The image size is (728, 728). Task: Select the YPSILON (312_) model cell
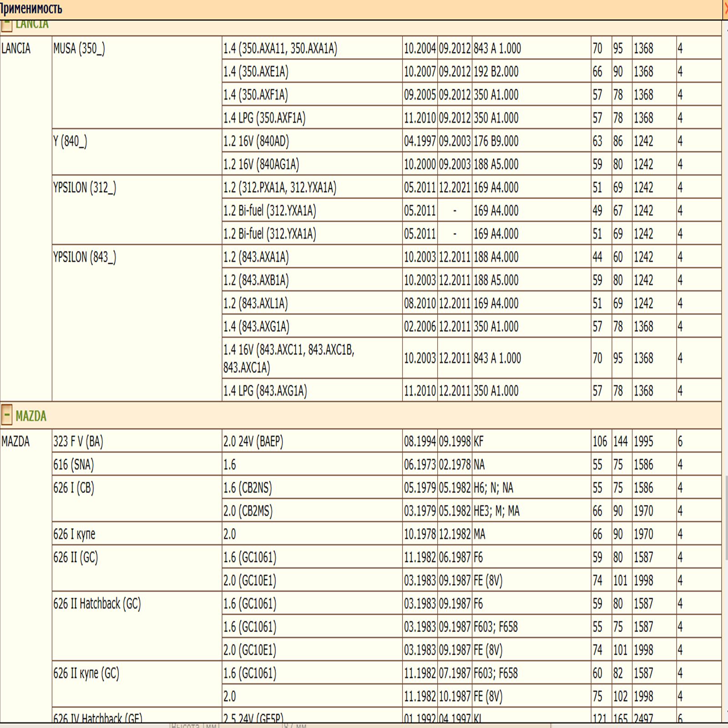tap(85, 188)
